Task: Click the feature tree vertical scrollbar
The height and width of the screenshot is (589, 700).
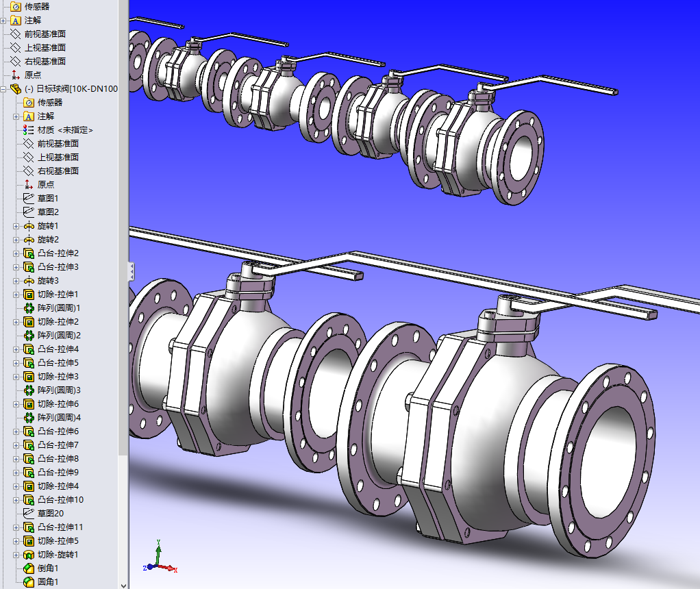Action: point(123,228)
